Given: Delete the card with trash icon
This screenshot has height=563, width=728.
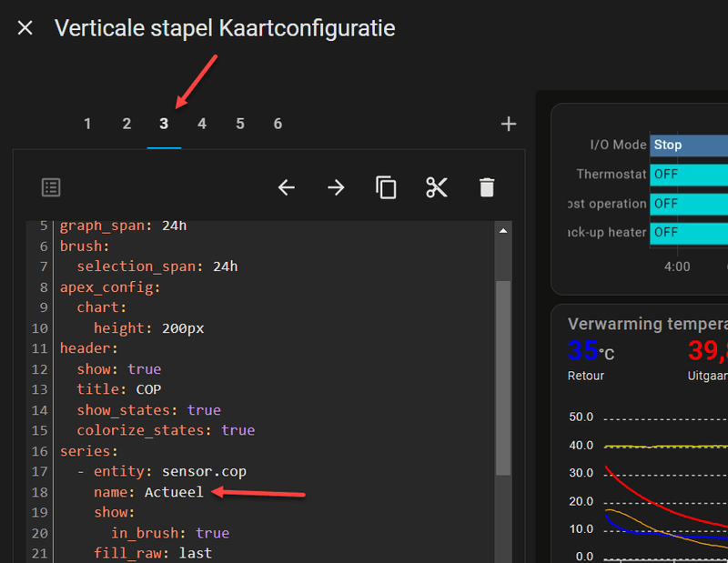Looking at the screenshot, I should [x=487, y=187].
